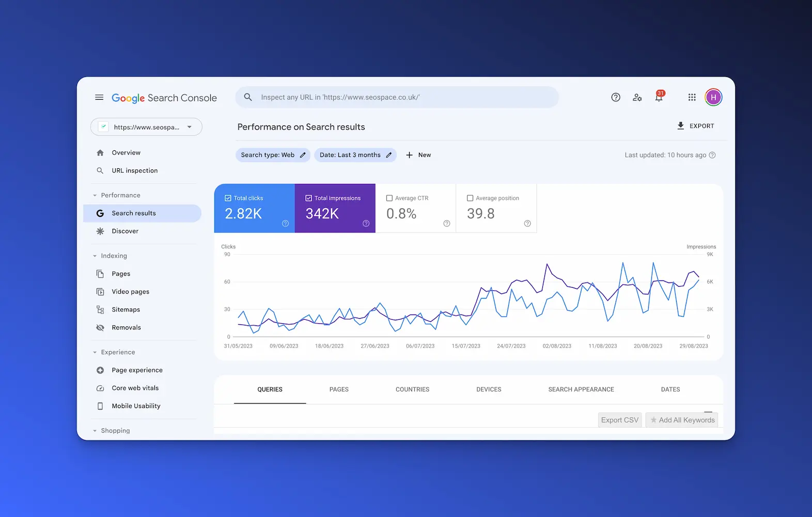Switch to the COUNTRIES tab
Image resolution: width=812 pixels, height=517 pixels.
click(412, 389)
